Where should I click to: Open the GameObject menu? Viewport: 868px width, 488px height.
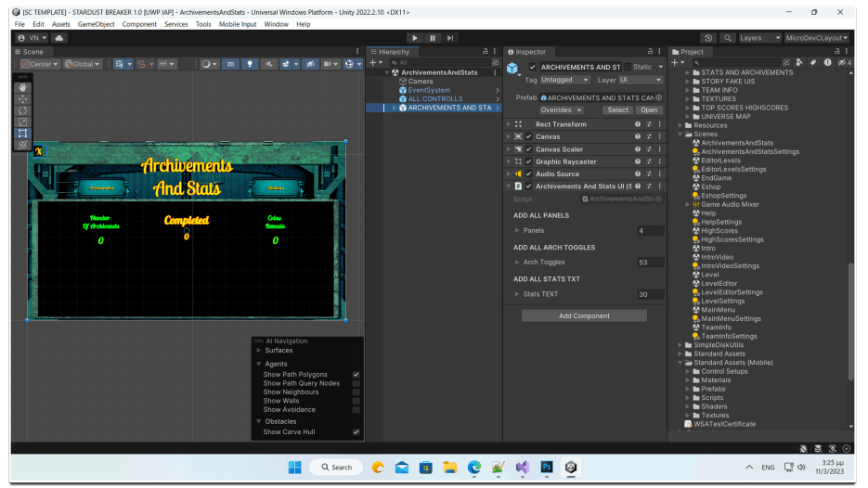pos(96,24)
